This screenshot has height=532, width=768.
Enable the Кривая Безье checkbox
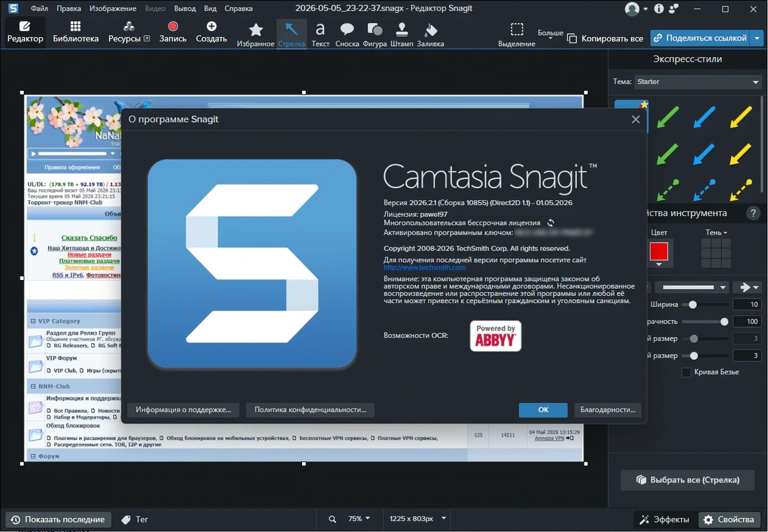pos(687,372)
